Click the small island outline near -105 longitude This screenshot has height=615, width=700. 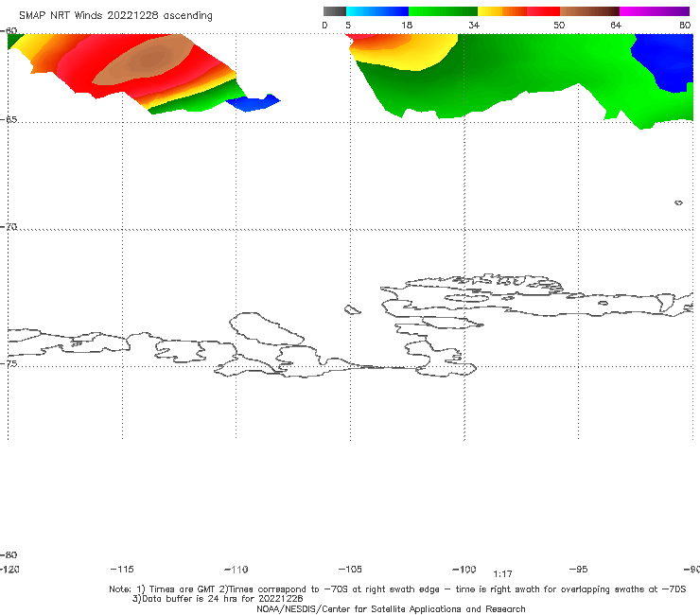tap(352, 309)
